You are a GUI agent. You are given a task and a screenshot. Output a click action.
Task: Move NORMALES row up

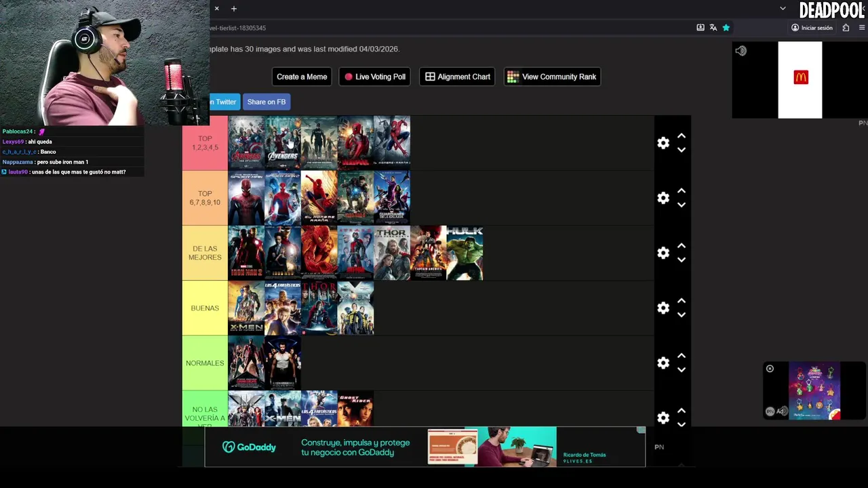point(682,356)
